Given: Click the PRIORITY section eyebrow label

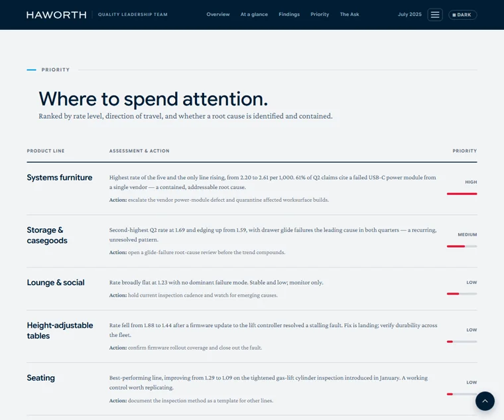Looking at the screenshot, I should (55, 70).
